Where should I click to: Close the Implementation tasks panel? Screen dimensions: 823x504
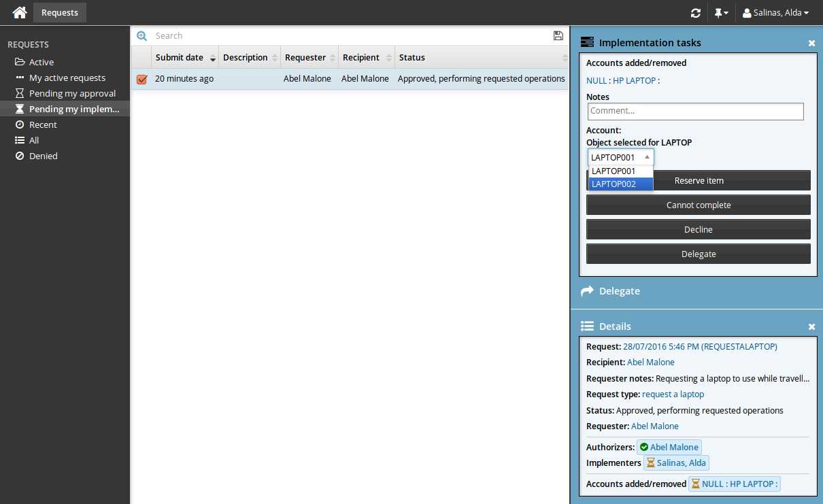[x=811, y=43]
